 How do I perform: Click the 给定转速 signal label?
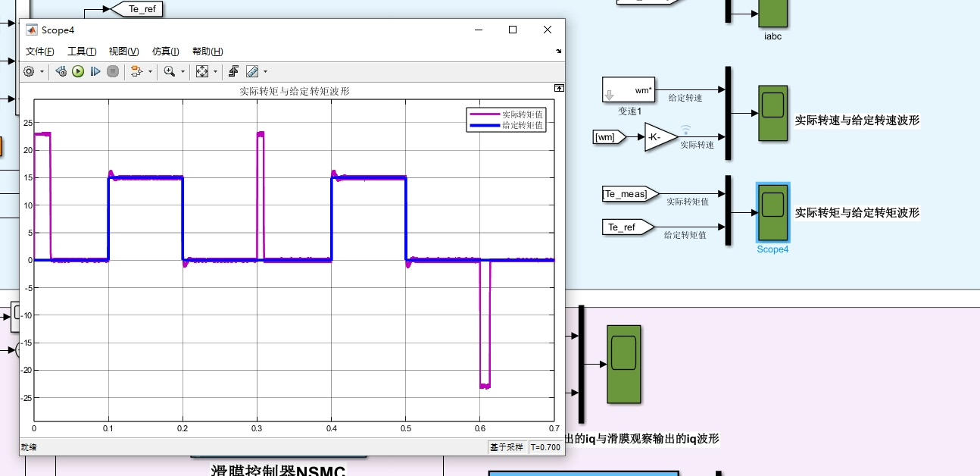click(685, 98)
